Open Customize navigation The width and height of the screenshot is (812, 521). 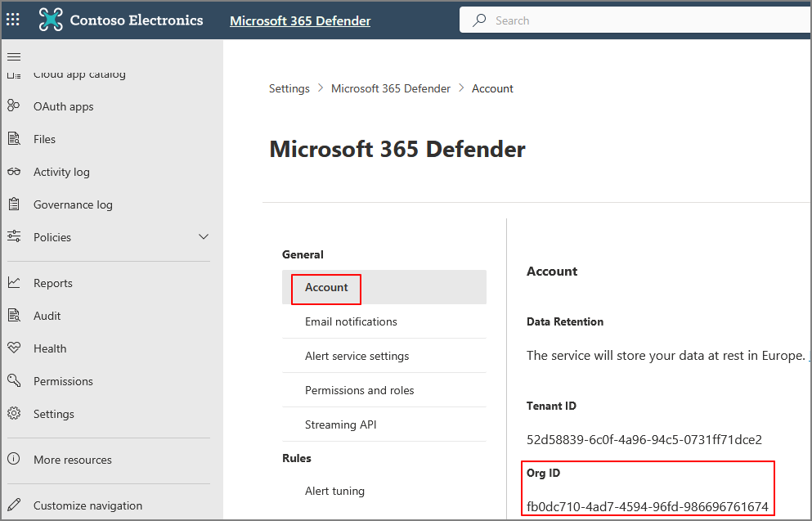click(x=87, y=505)
